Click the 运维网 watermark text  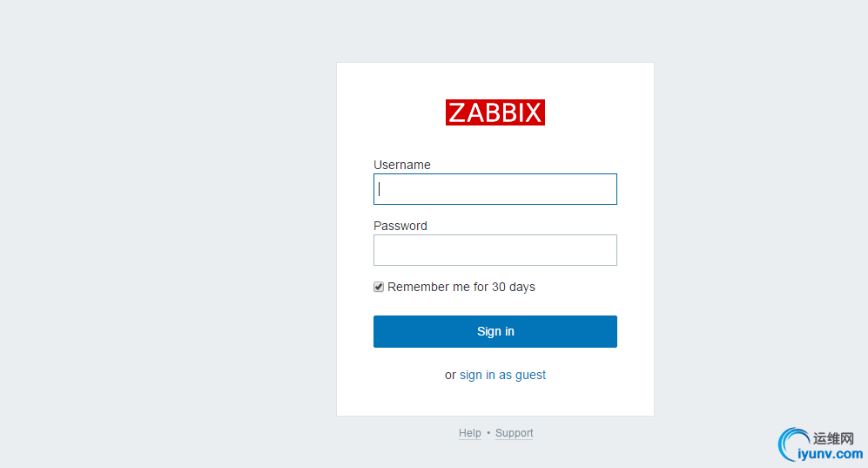[x=833, y=438]
